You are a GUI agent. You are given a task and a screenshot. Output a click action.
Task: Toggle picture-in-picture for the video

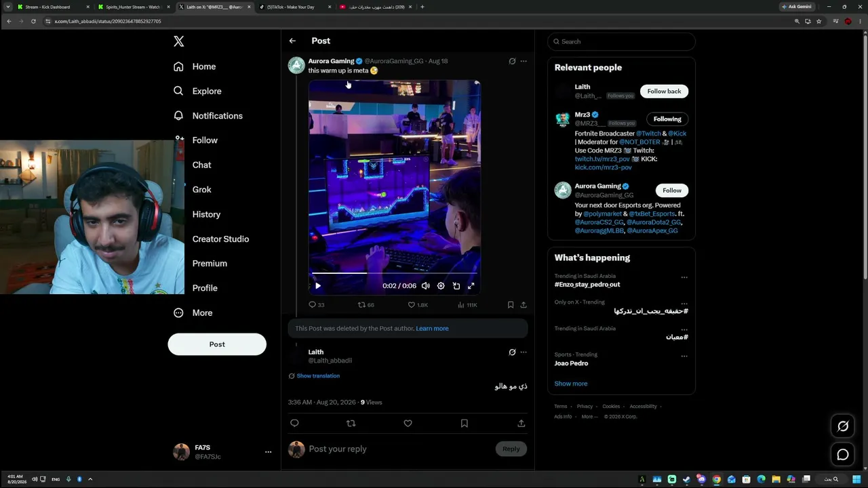456,286
